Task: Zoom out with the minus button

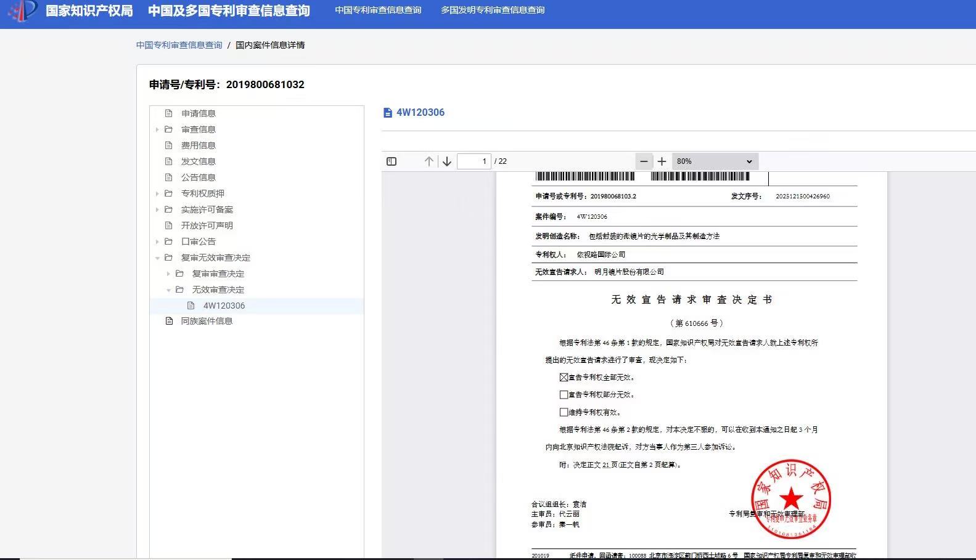Action: tap(644, 161)
